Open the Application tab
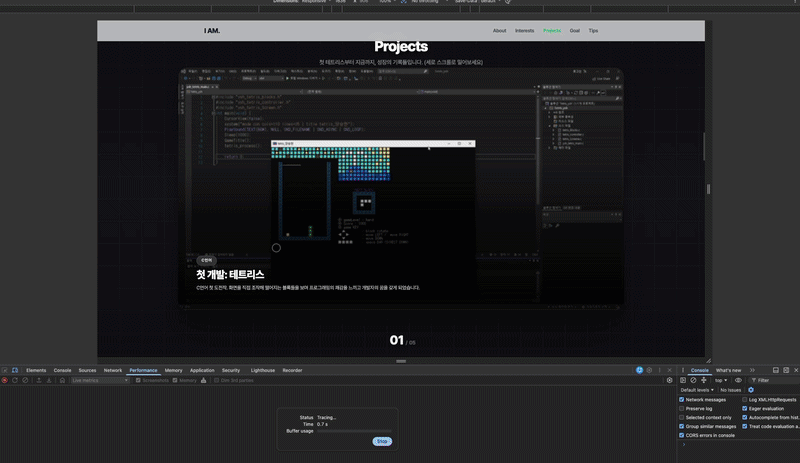800x463 pixels. (x=202, y=370)
